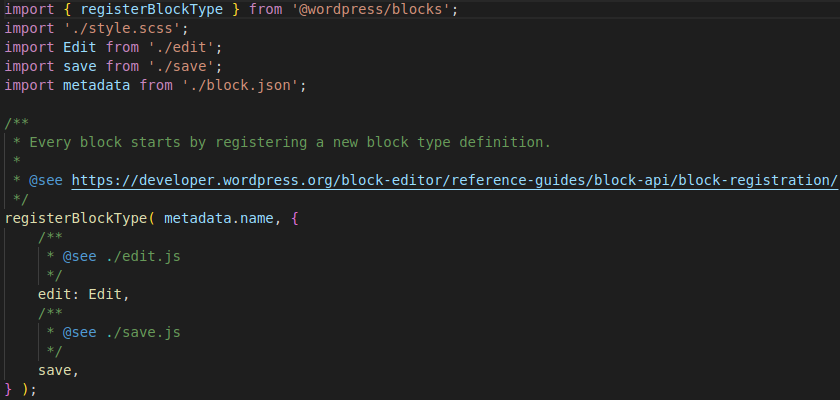Click 'Edit' identifier in the import line
The height and width of the screenshot is (400, 840).
point(80,47)
